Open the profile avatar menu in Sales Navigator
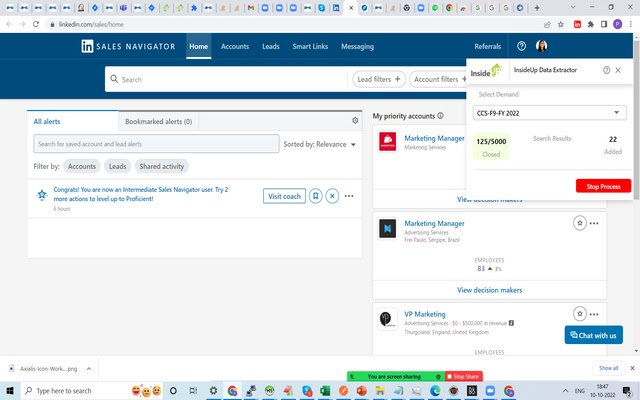Viewport: 640px width, 400px height. (x=541, y=46)
